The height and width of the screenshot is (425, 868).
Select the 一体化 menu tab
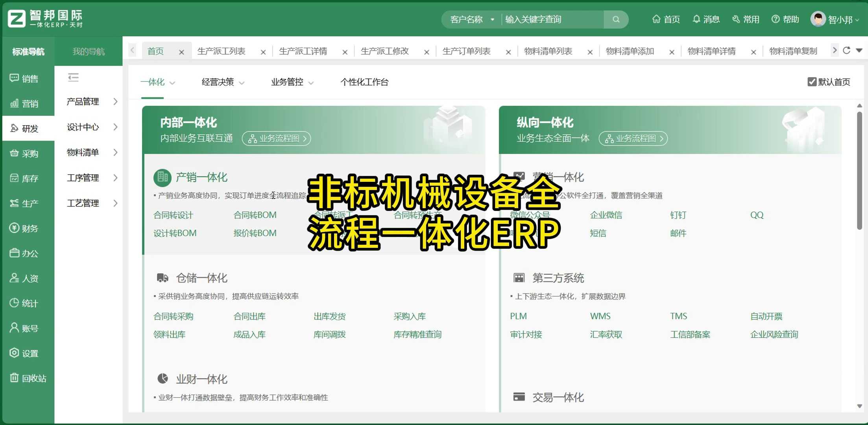click(157, 82)
